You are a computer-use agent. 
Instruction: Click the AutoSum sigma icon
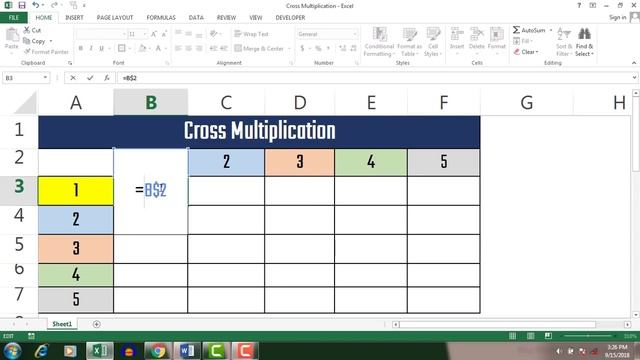tap(516, 30)
